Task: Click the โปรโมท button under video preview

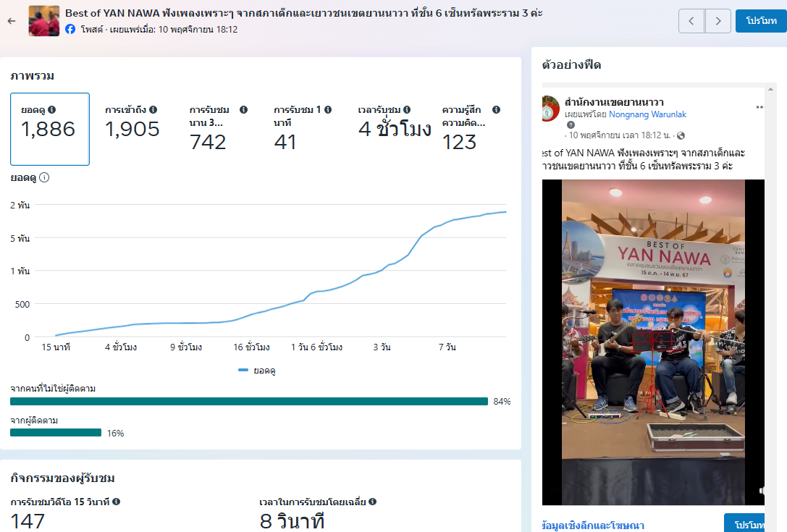Action: pyautogui.click(x=744, y=523)
